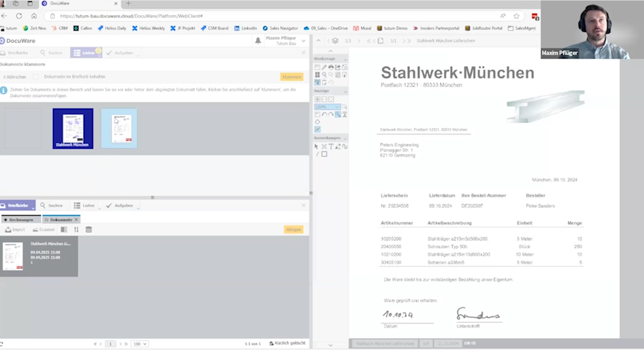Select the light blue document thumbnail
Image resolution: width=644 pixels, height=350 pixels.
[119, 128]
